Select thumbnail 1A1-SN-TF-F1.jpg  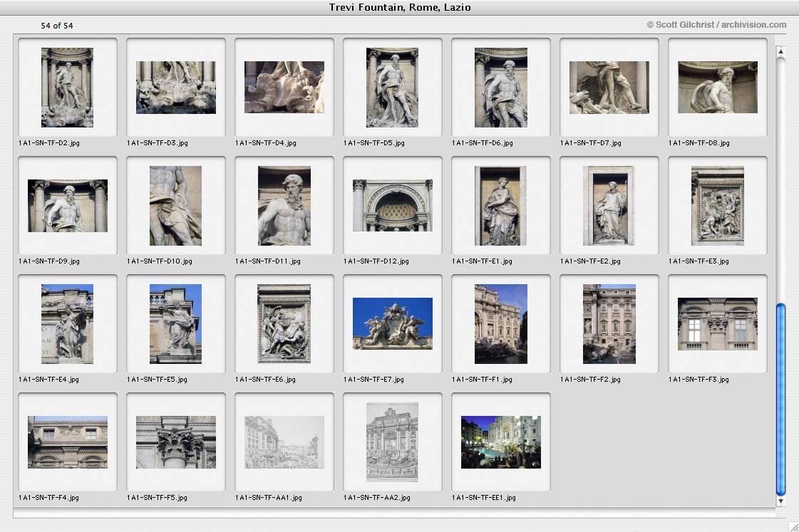pyautogui.click(x=501, y=324)
